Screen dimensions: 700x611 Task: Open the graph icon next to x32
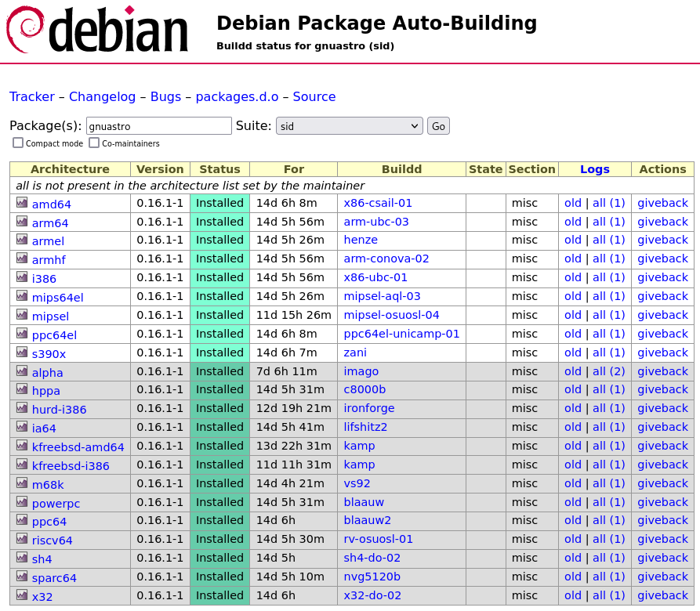pos(22,595)
